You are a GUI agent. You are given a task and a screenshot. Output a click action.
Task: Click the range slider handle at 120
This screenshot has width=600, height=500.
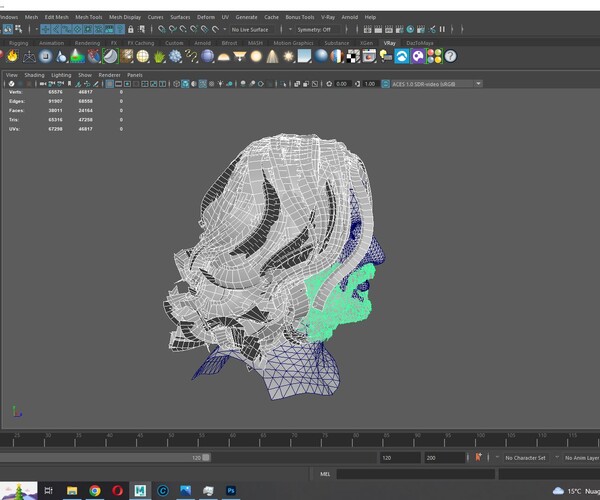pyautogui.click(x=206, y=458)
